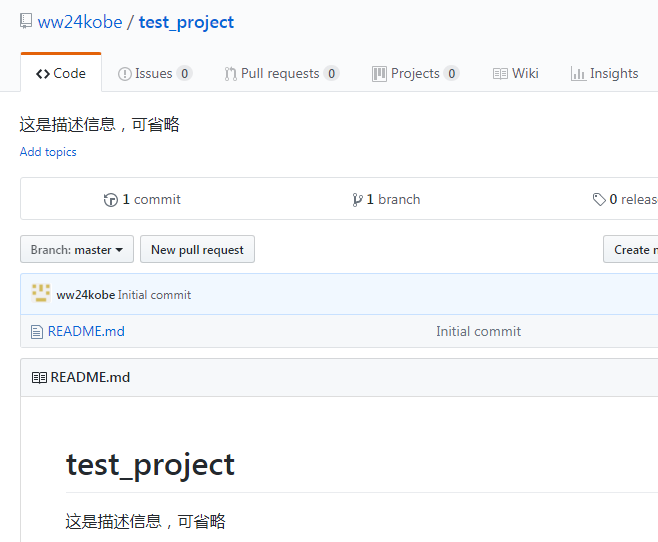Open the Branch: master dropdown
Image resolution: width=658 pixels, height=542 pixels.
pyautogui.click(x=77, y=250)
